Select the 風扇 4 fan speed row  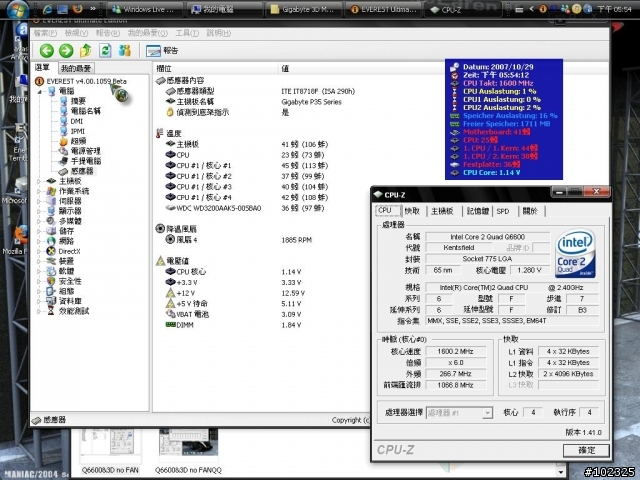tap(239, 240)
